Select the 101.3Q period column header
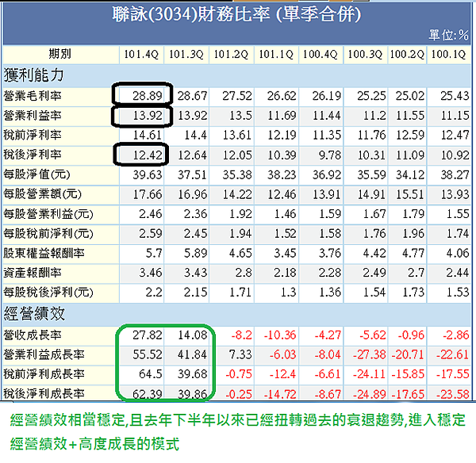Image resolution: width=476 pixels, height=463 pixels. 186,55
